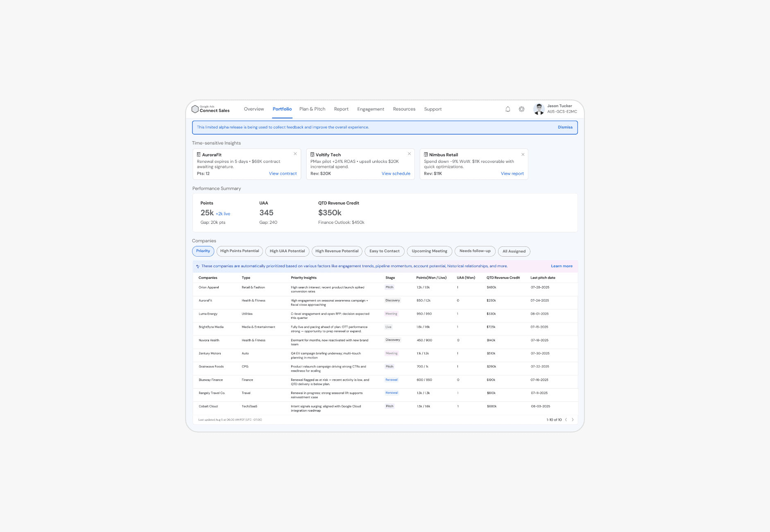Close the AuroraFit insight card

pos(295,154)
